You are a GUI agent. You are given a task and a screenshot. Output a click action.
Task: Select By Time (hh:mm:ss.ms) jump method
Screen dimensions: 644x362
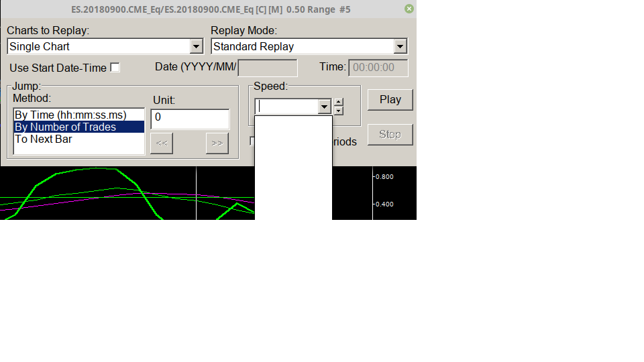79,115
